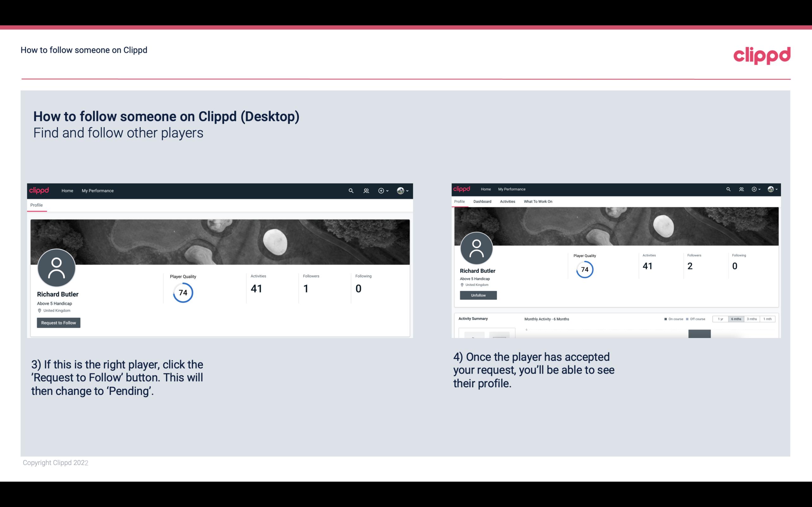This screenshot has height=507, width=812.
Task: Click the Clippd logo on the right desktop screen
Action: pos(463,189)
